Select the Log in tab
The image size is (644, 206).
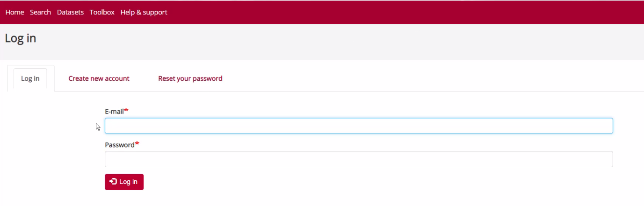pos(30,78)
